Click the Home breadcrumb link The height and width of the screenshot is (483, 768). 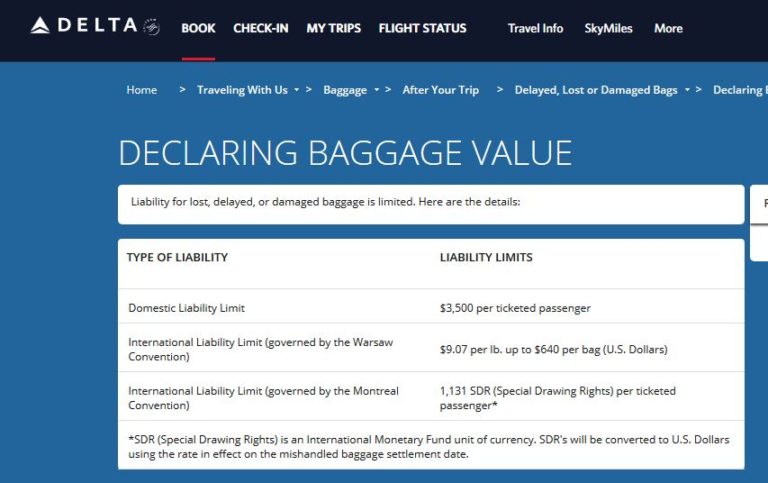click(x=141, y=90)
